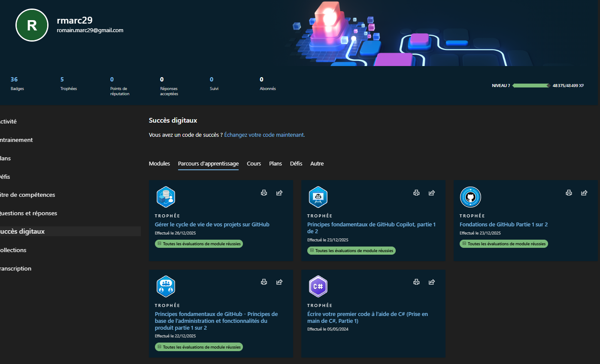
Task: Open Écrire votre premier code C# link
Action: [367, 317]
